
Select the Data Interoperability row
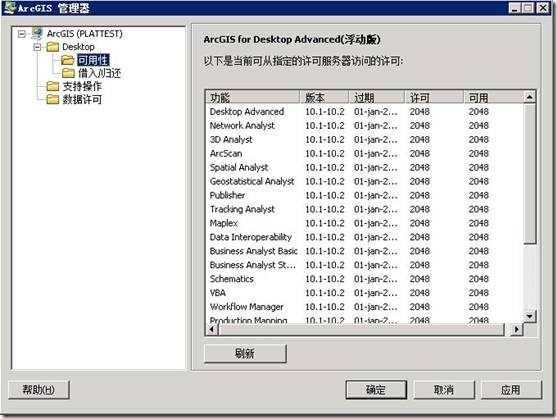pos(364,237)
